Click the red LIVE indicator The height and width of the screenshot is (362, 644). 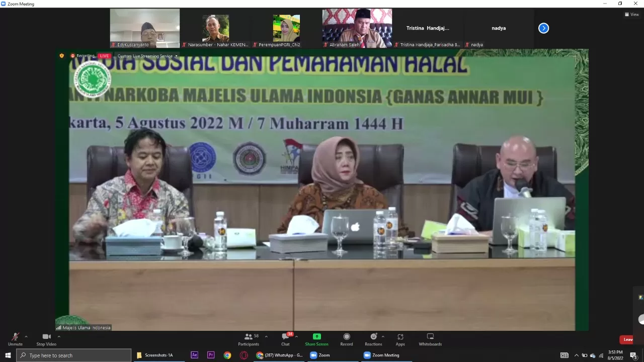tap(104, 56)
